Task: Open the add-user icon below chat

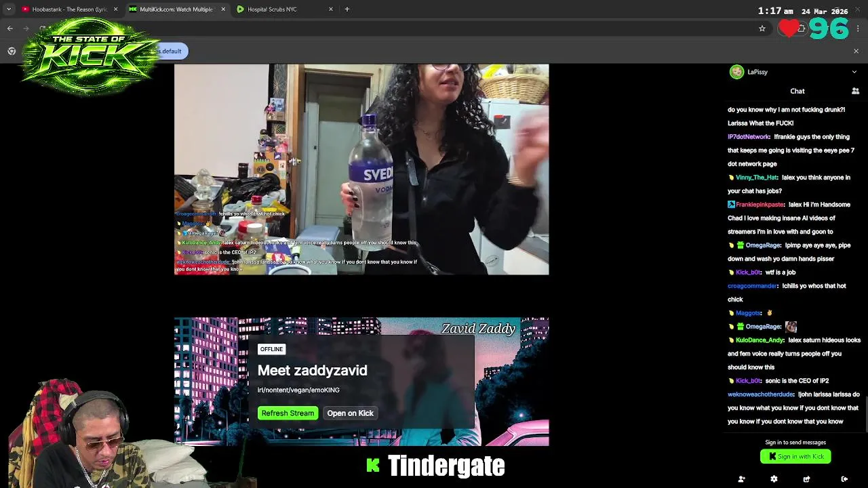Action: (741, 479)
